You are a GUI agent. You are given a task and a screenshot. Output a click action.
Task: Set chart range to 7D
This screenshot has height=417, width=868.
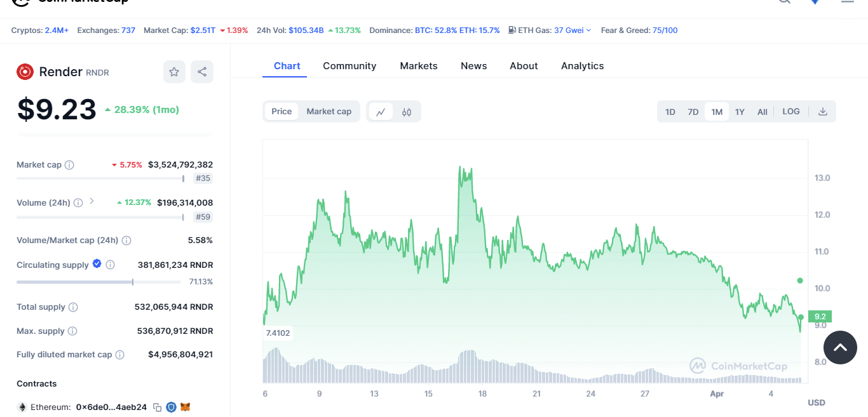693,112
